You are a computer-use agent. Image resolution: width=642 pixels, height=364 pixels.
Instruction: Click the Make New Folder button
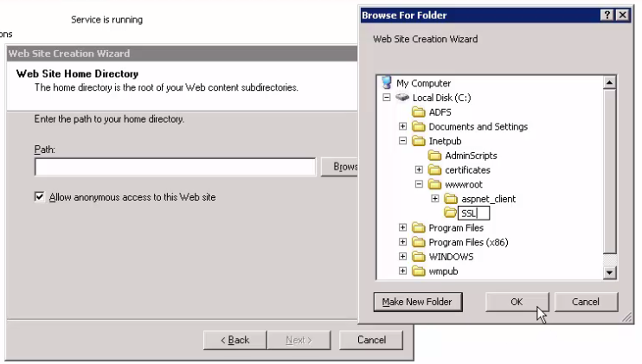pos(418,302)
